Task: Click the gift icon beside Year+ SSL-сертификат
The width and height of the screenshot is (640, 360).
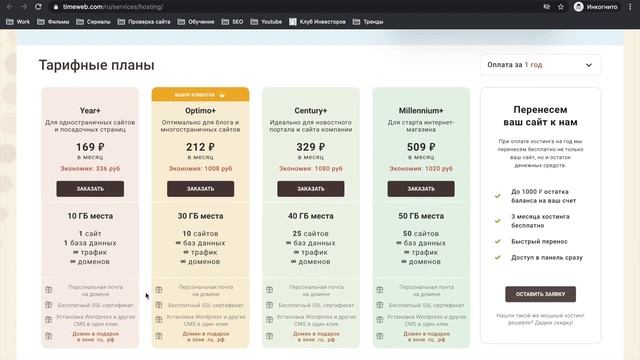Action: coord(49,305)
